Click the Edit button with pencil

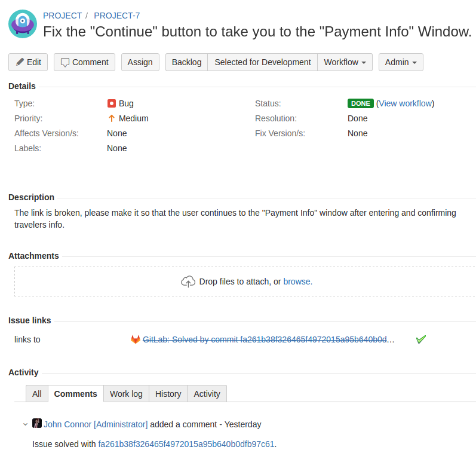pos(29,62)
